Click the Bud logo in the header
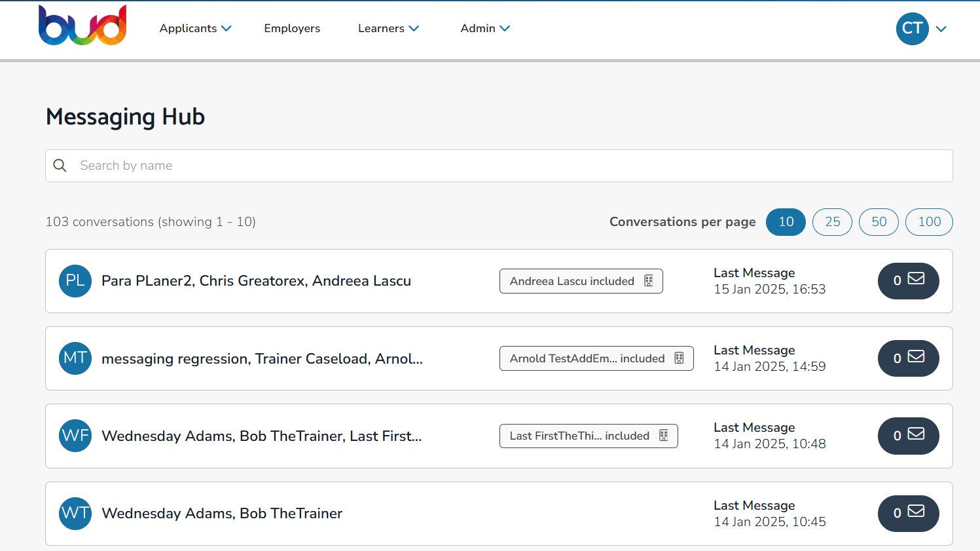 pos(82,25)
